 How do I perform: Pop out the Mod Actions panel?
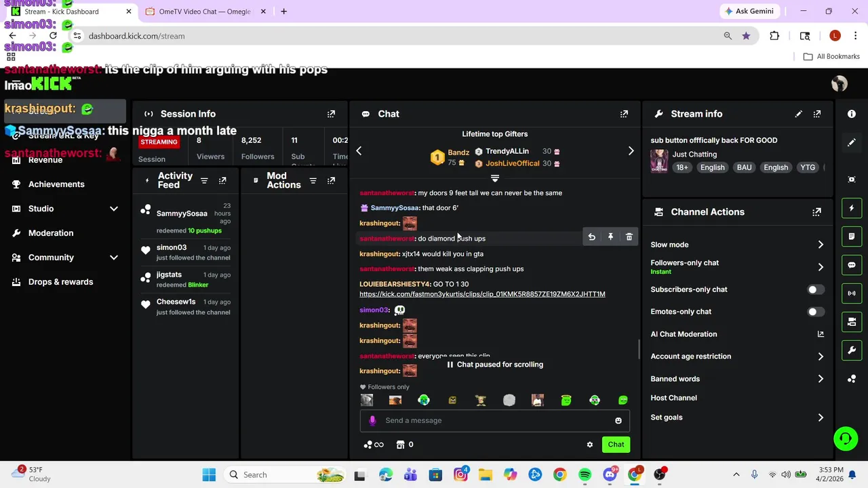point(331,180)
